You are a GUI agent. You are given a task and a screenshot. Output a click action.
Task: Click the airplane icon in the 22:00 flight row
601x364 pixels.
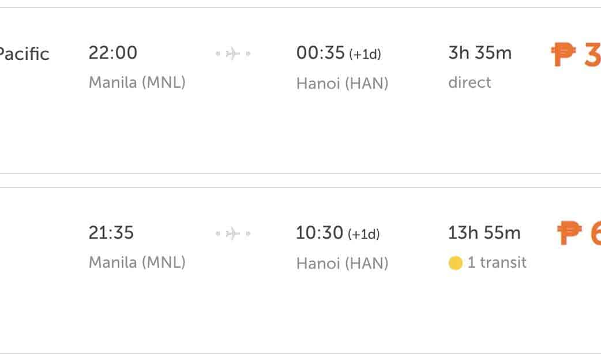pos(233,54)
